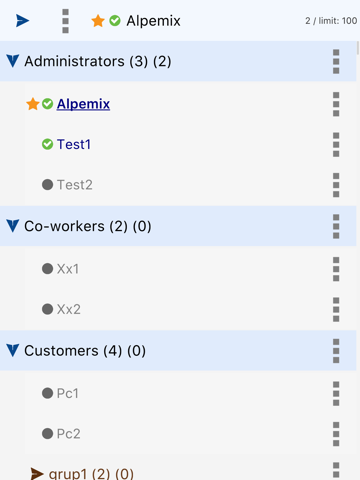Image resolution: width=360 pixels, height=480 pixels.
Task: Click green online status icon of Test1
Action: pos(47,144)
